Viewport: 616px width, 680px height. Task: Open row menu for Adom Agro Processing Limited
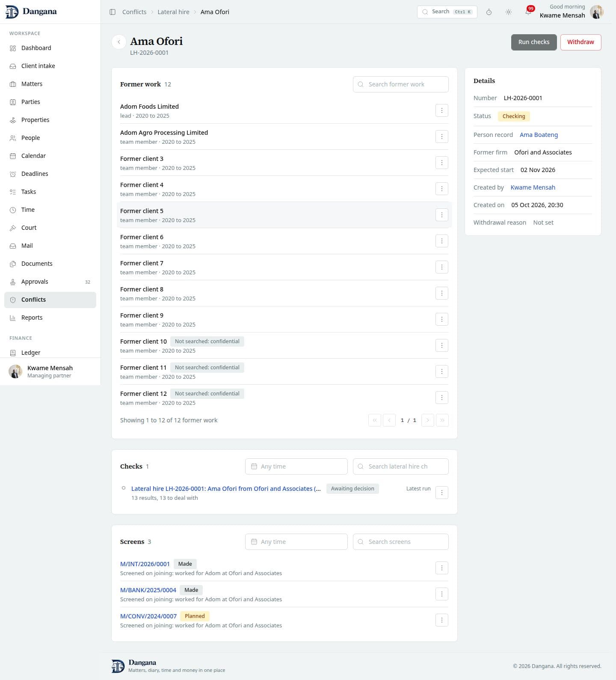click(442, 137)
